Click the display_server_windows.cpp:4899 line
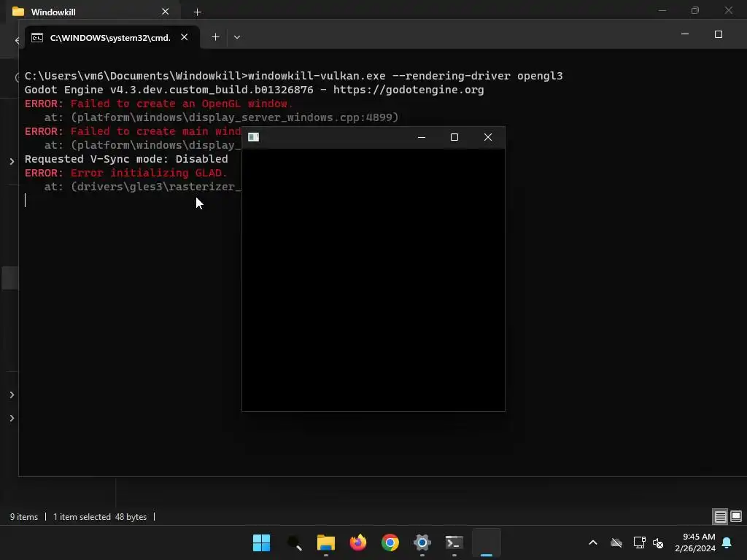Screen dimensions: 747x560 (x=222, y=117)
